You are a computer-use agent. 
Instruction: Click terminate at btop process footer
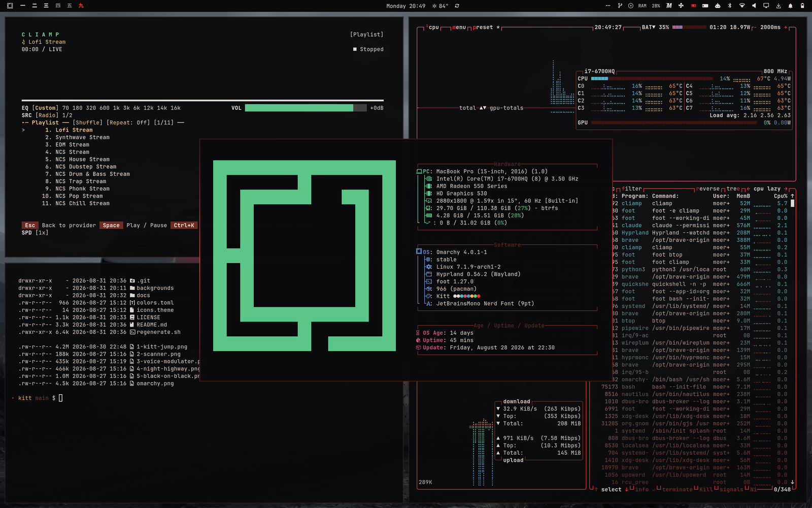[x=677, y=489]
